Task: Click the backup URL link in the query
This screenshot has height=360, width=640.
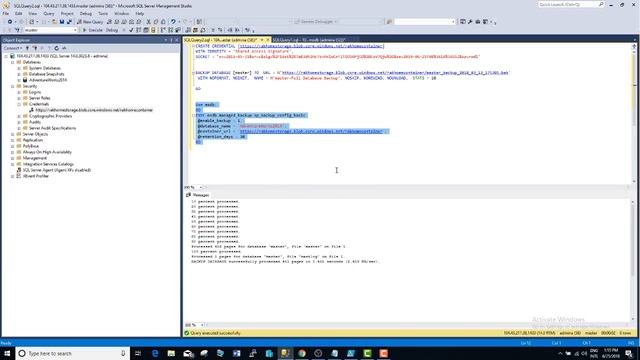Action: pyautogui.click(x=395, y=73)
